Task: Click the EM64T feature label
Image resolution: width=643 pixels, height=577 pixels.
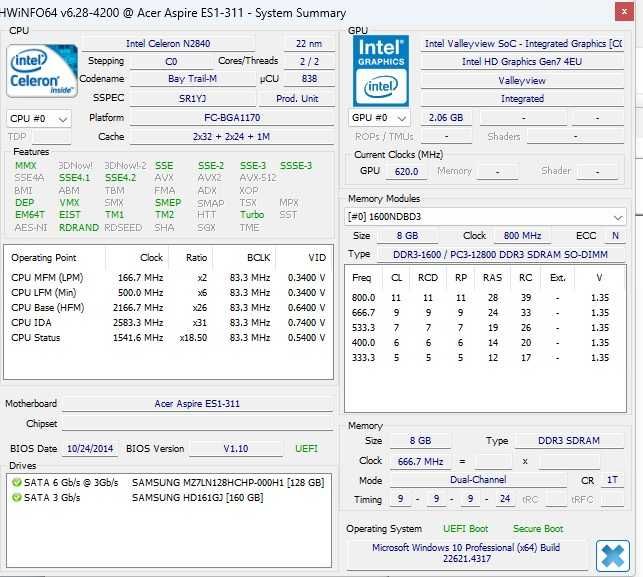Action: click(x=30, y=215)
